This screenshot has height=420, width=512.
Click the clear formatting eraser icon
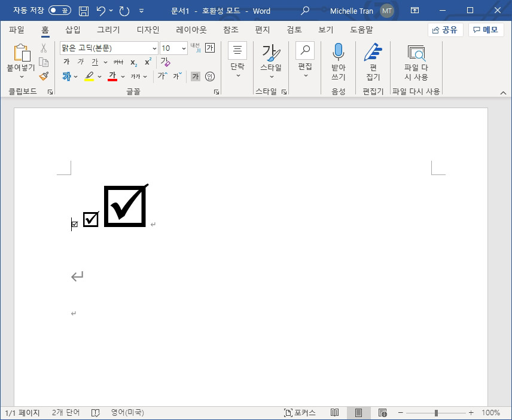point(165,62)
